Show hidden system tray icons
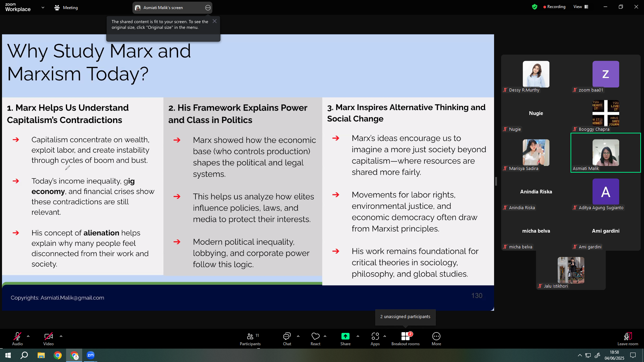 point(580,355)
